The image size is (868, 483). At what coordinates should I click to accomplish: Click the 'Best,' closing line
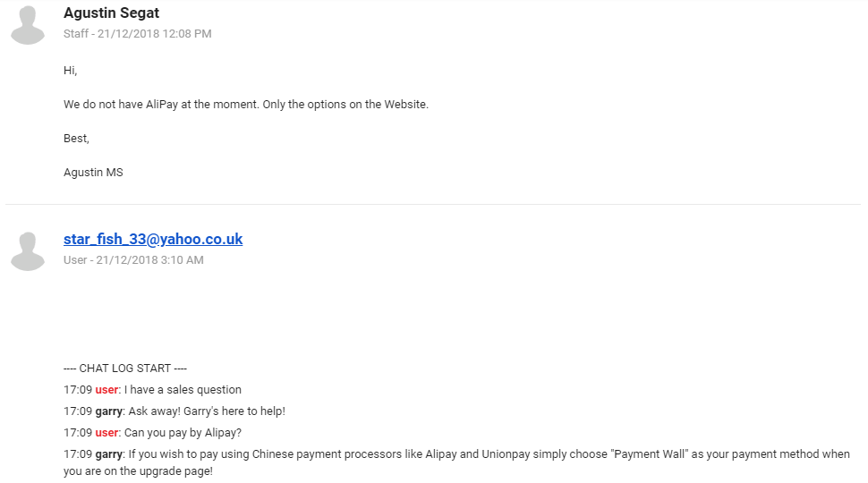point(76,139)
